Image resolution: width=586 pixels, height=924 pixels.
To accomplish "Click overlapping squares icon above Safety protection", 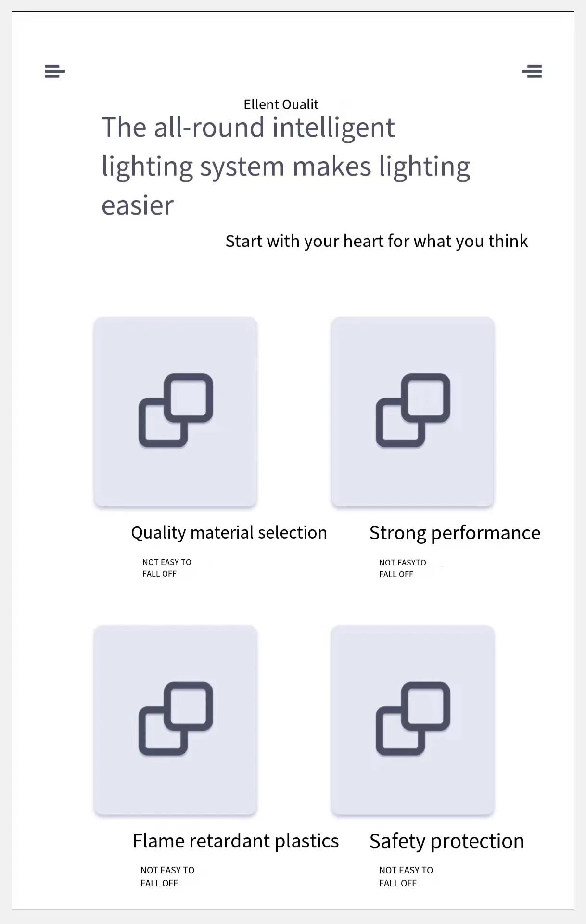I will 413,719.
